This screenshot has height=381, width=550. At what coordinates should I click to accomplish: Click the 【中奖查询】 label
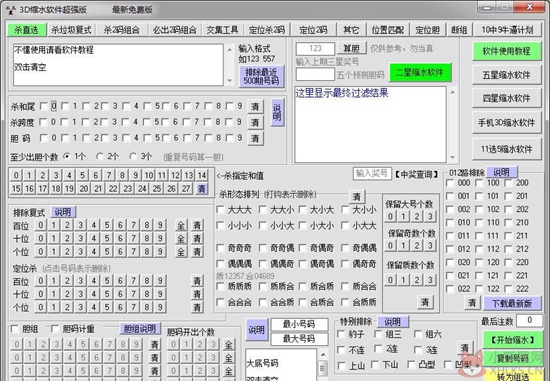coord(416,174)
